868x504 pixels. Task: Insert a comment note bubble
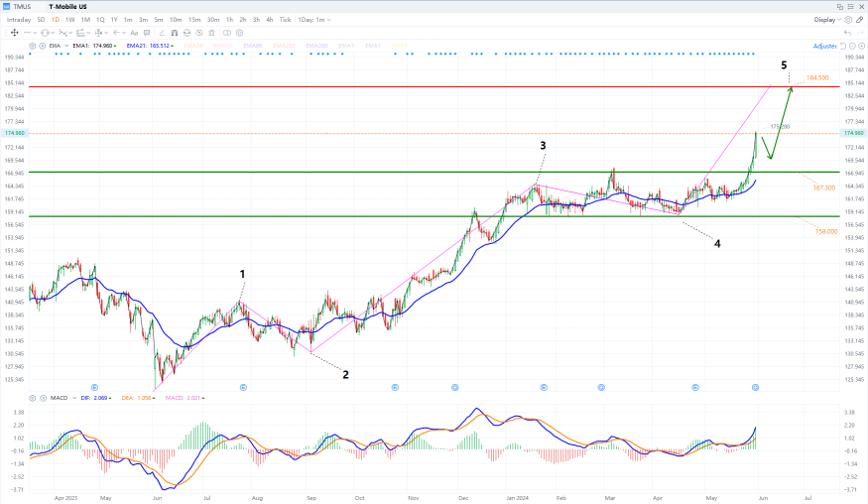[x=147, y=33]
